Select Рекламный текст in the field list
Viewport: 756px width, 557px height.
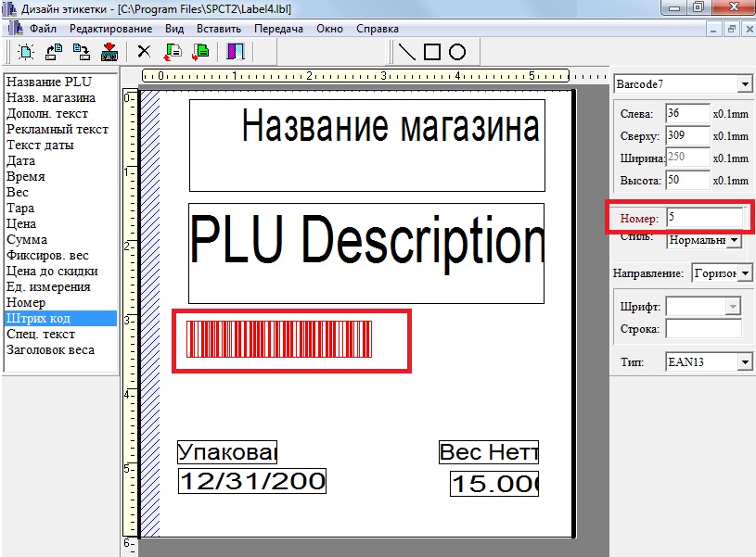tap(57, 129)
